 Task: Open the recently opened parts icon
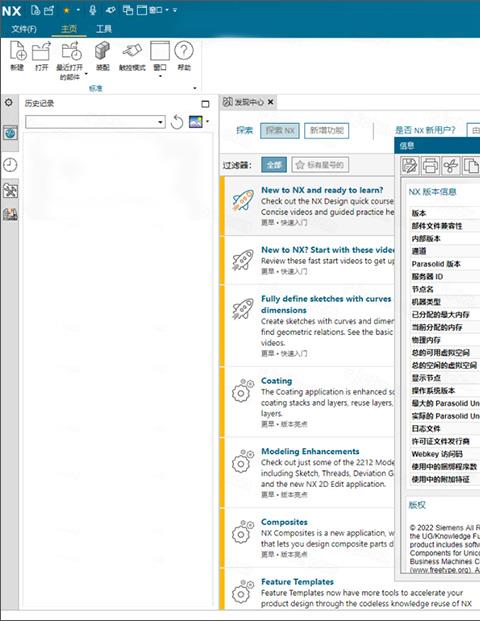pyautogui.click(x=70, y=51)
